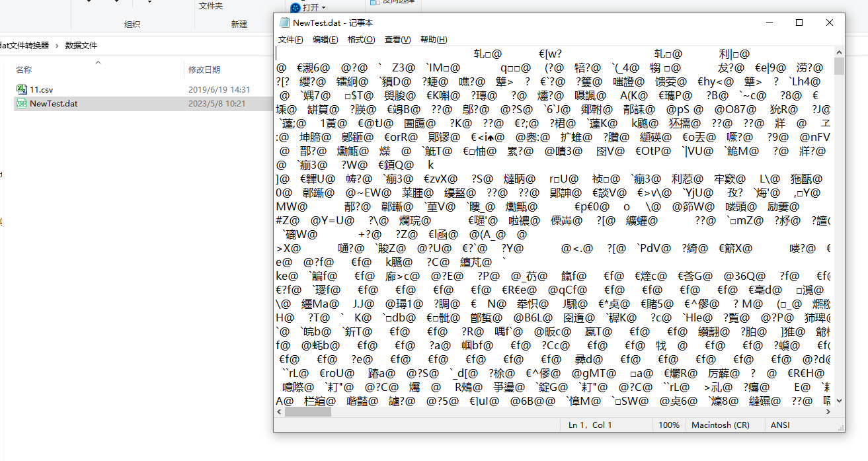
Task: Click the 100% zoom indicator in the status bar
Action: [668, 425]
